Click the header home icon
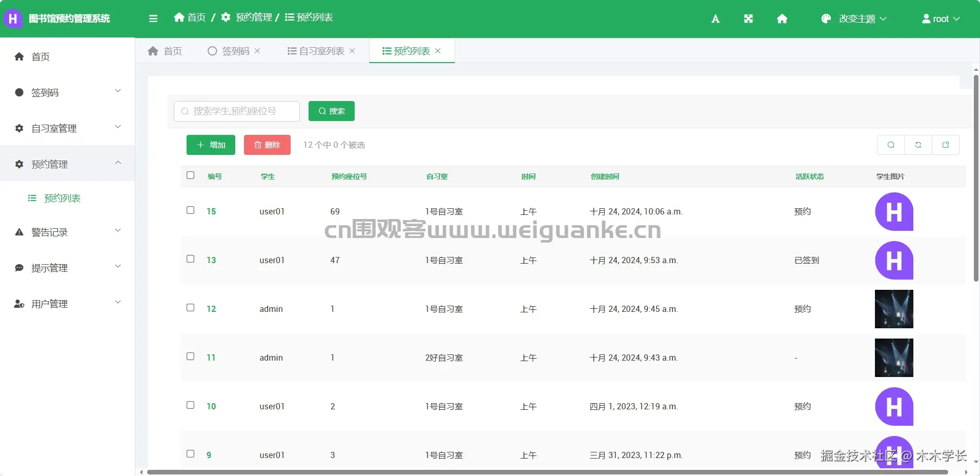Screen dimensions: 980x476 tap(782, 19)
